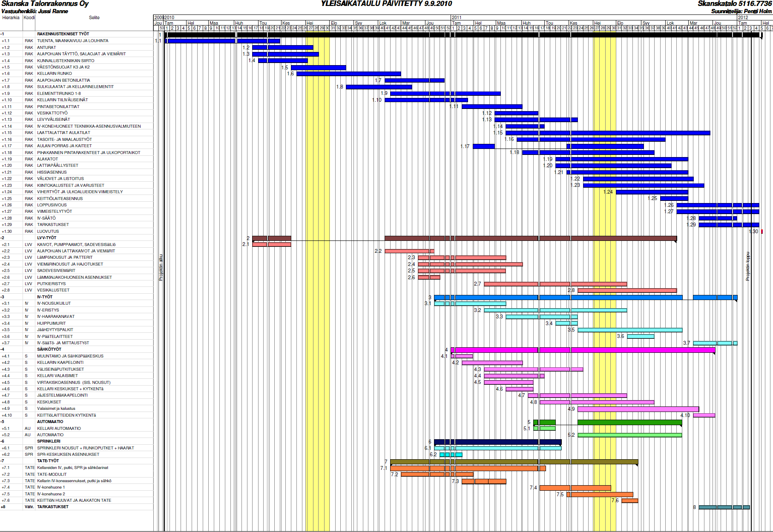
Task: Click the Suunnittelija: Pentti Holm text
Action: [x=741, y=11]
